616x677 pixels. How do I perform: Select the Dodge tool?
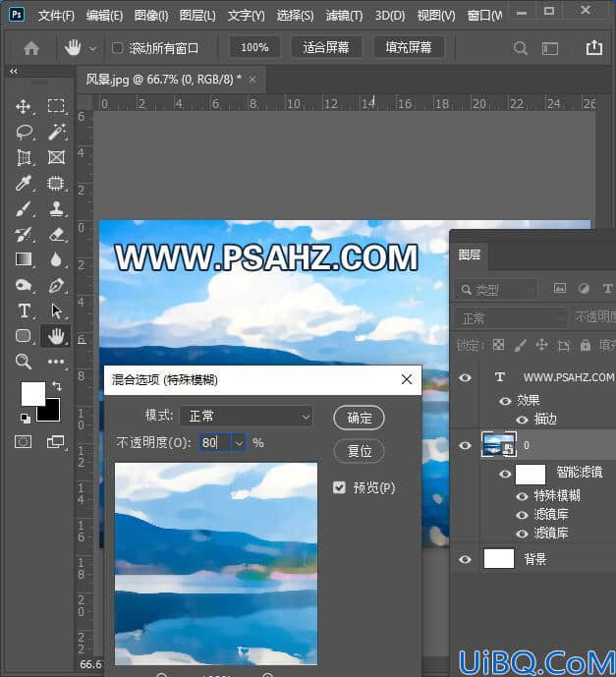point(24,285)
